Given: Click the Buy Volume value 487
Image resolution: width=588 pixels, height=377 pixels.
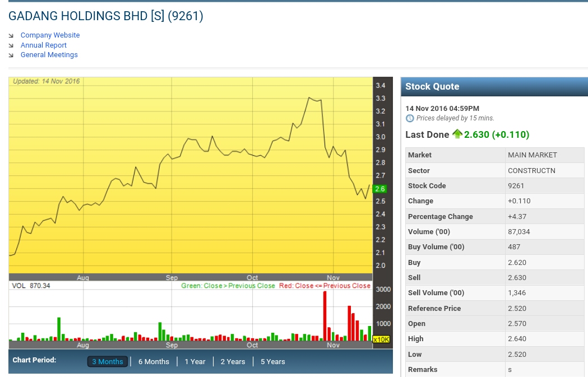Looking at the screenshot, I should coord(514,247).
